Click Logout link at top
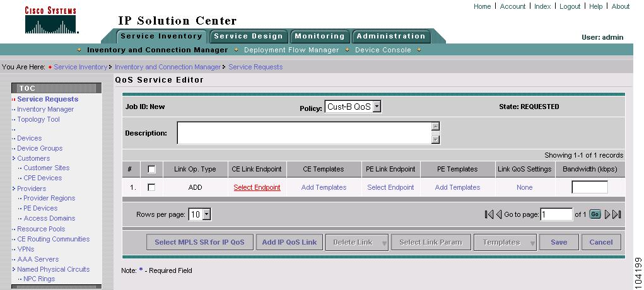The width and height of the screenshot is (644, 290). point(570,6)
